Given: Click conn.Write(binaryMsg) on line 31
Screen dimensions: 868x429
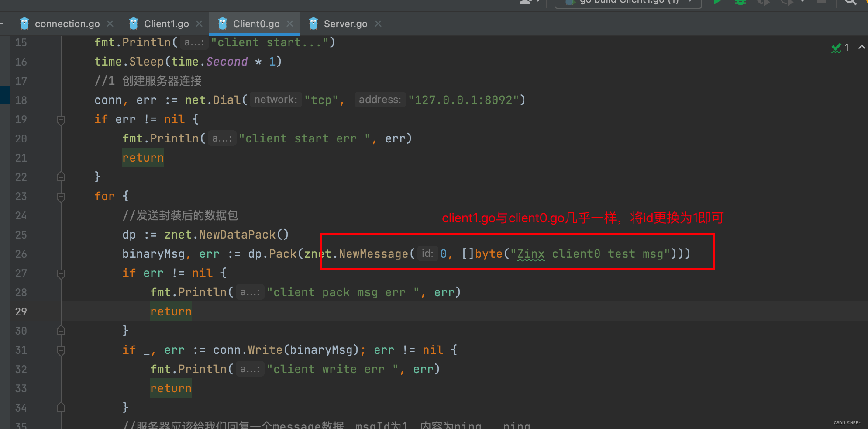Looking at the screenshot, I should 286,350.
